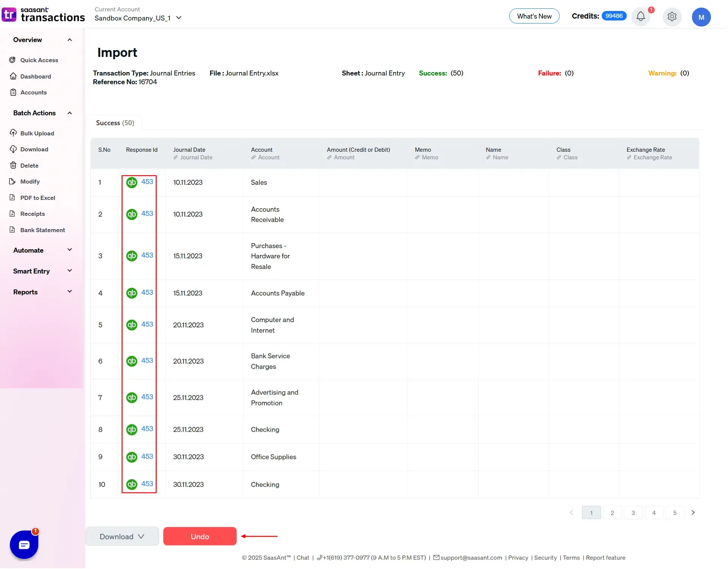Image resolution: width=728 pixels, height=569 pixels.
Task: Select the Success (50) tab
Action: click(115, 123)
